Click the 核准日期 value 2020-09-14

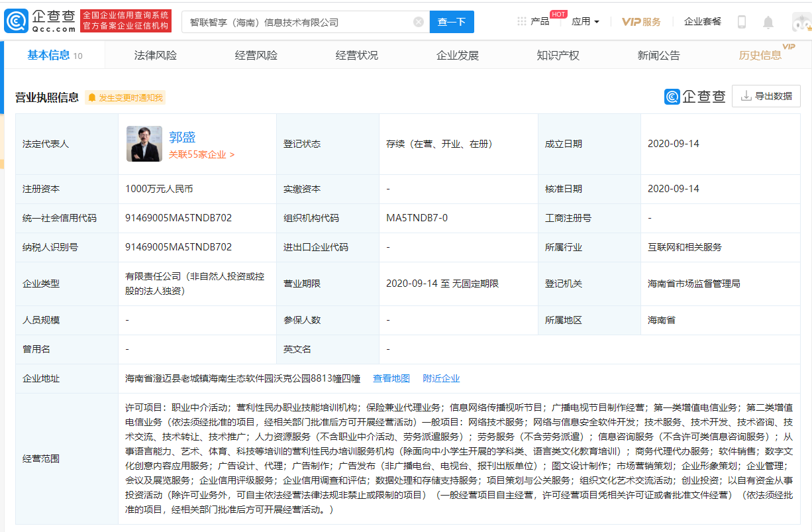click(x=674, y=189)
